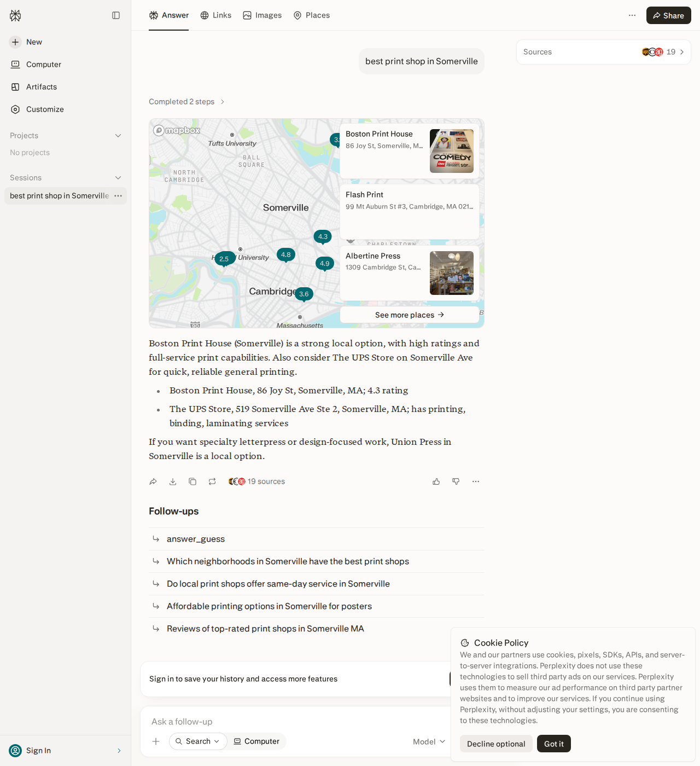This screenshot has height=766, width=700.
Task: Switch to the Places tab
Action: click(312, 15)
